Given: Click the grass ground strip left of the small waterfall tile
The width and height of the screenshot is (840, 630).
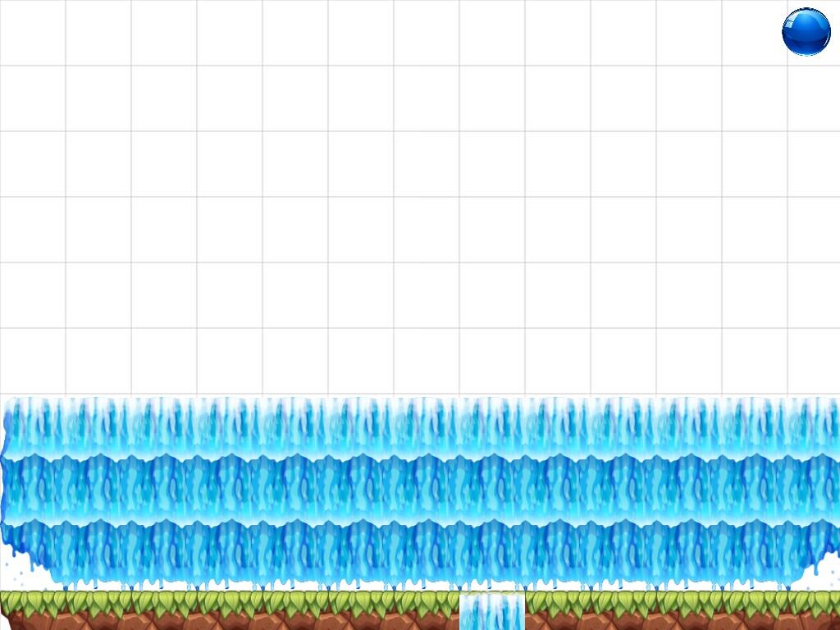Looking at the screenshot, I should 230,609.
